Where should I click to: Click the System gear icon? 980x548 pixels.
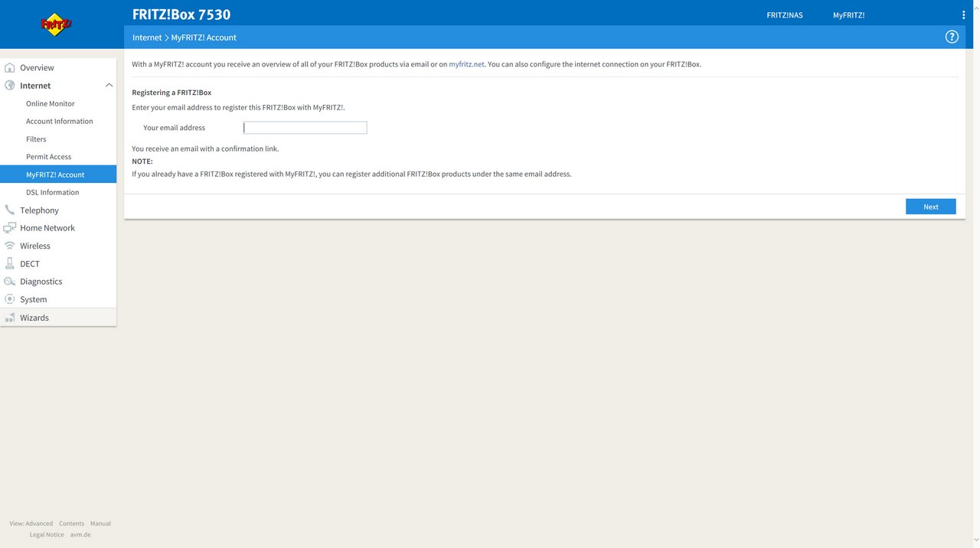(x=9, y=299)
